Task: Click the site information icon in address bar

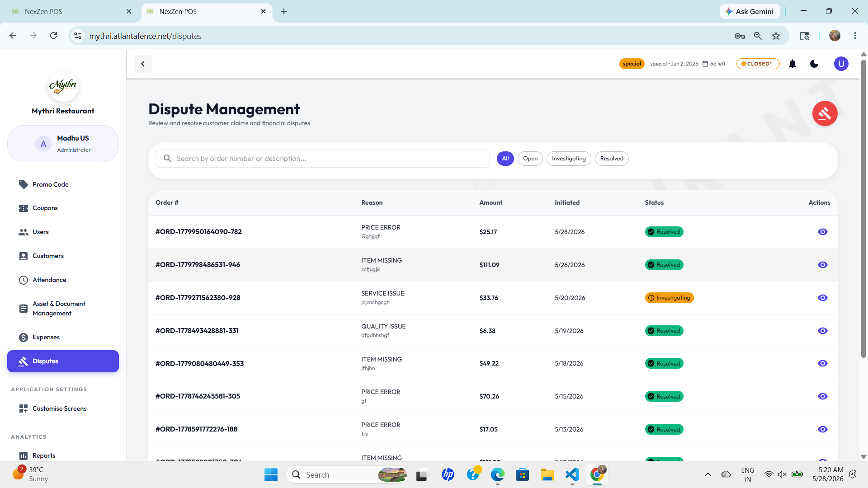Action: [x=78, y=36]
